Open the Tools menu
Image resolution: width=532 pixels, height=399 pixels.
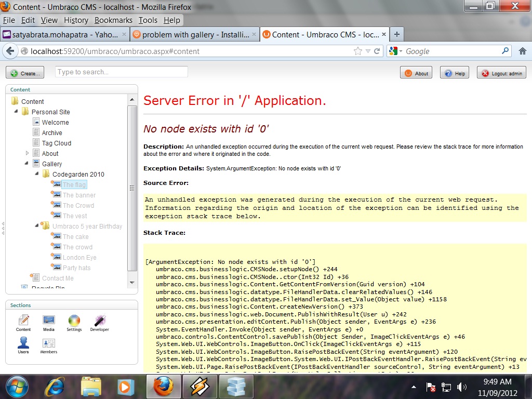click(148, 20)
